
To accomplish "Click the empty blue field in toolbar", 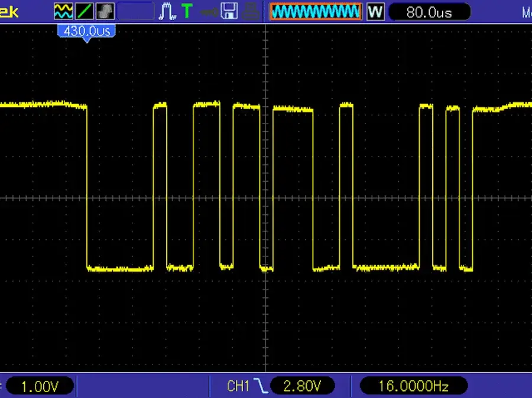I will [135, 12].
